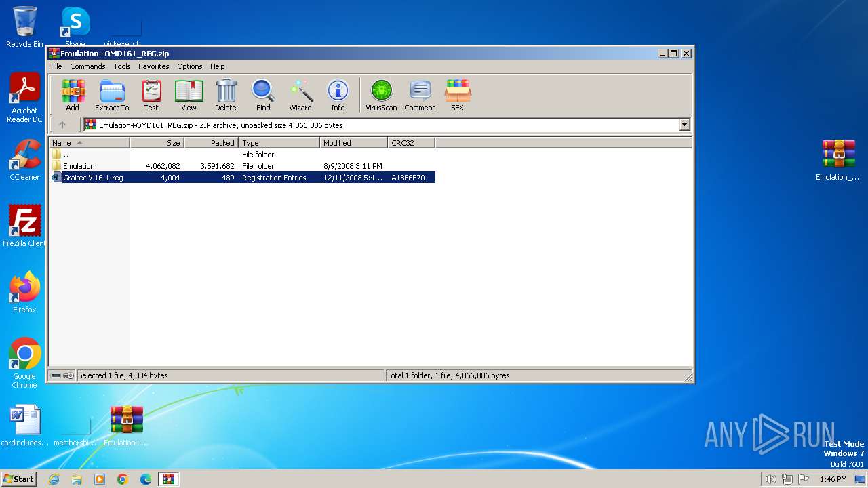Click the drive icon in status bar
Screen dimensions: 868x488
pyautogui.click(x=56, y=375)
